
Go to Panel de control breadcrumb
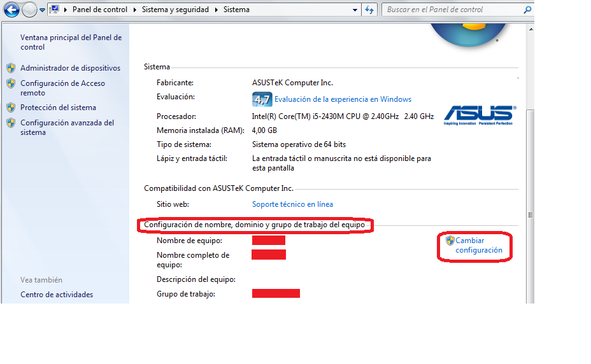tap(99, 10)
